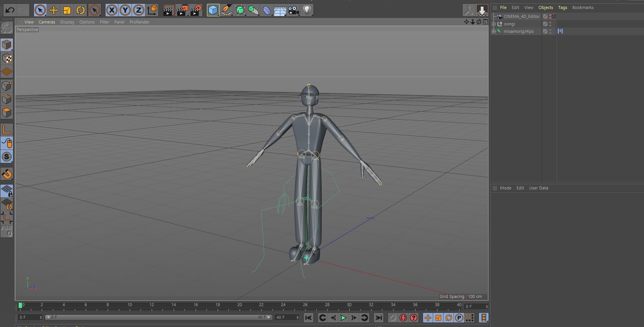Image resolution: width=644 pixels, height=327 pixels.
Task: Open viewport View menu
Action: (29, 22)
